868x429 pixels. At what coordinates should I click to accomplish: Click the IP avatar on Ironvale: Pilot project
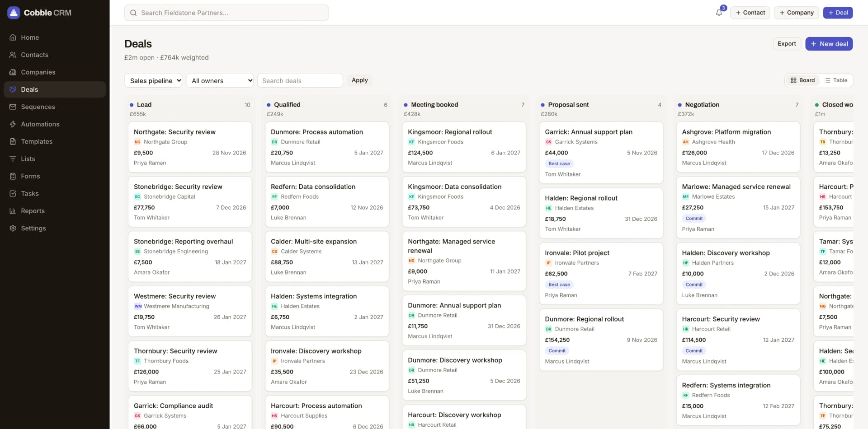(548, 263)
